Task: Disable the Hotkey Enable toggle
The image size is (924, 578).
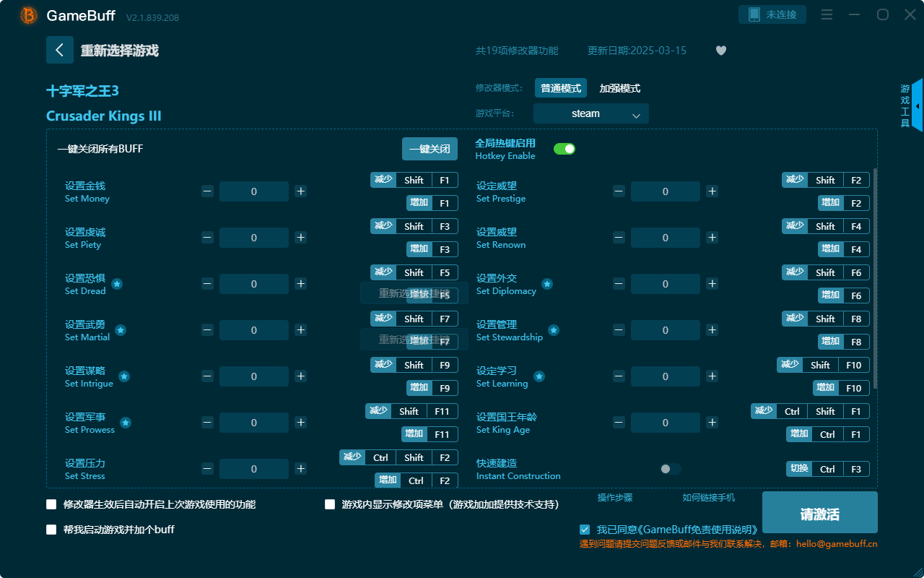Action: point(564,147)
